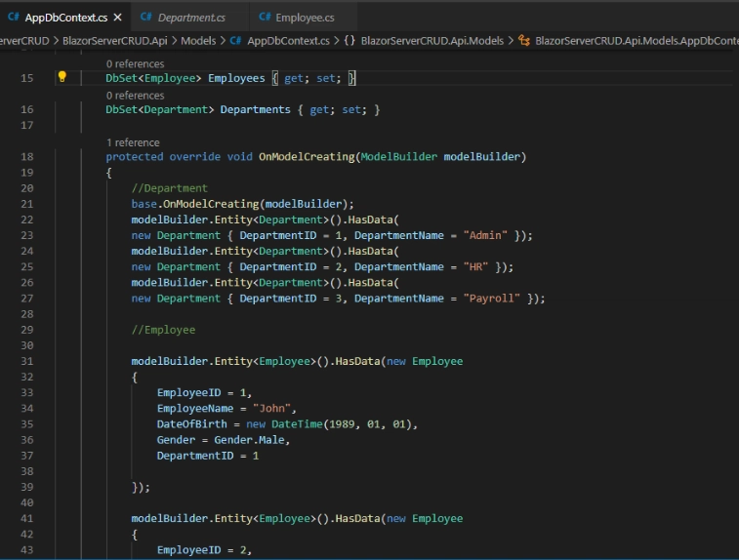Click the namespace braces icon in the breadcrumb
Viewport: 739px width, 560px height.
pos(349,40)
